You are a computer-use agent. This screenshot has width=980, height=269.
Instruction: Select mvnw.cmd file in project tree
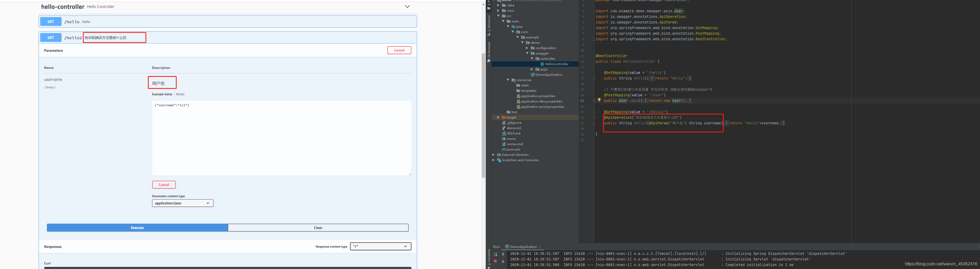tap(512, 144)
